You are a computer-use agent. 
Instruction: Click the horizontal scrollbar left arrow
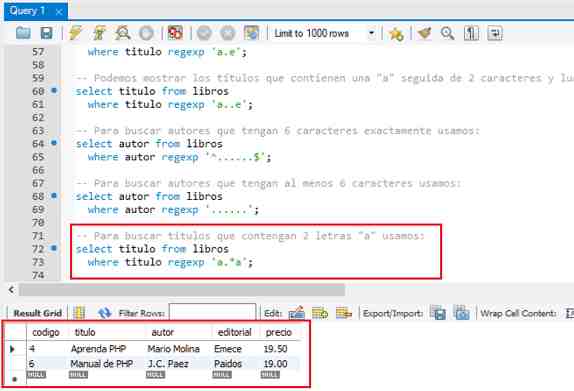(11, 290)
